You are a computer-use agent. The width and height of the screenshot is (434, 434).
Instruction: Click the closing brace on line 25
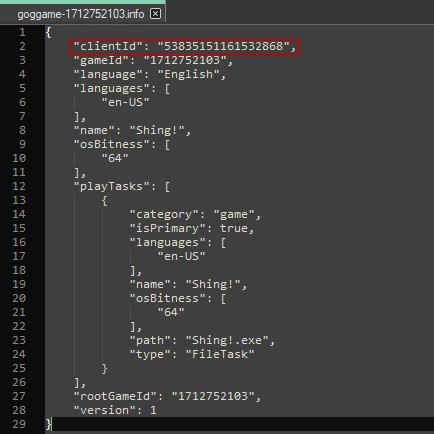click(x=105, y=369)
